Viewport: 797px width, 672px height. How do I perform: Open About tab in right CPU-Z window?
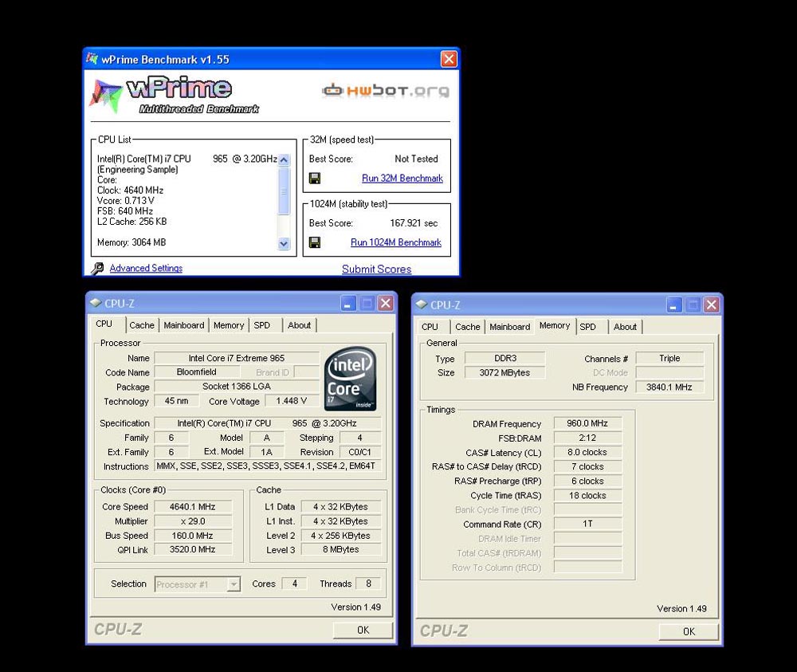[625, 326]
